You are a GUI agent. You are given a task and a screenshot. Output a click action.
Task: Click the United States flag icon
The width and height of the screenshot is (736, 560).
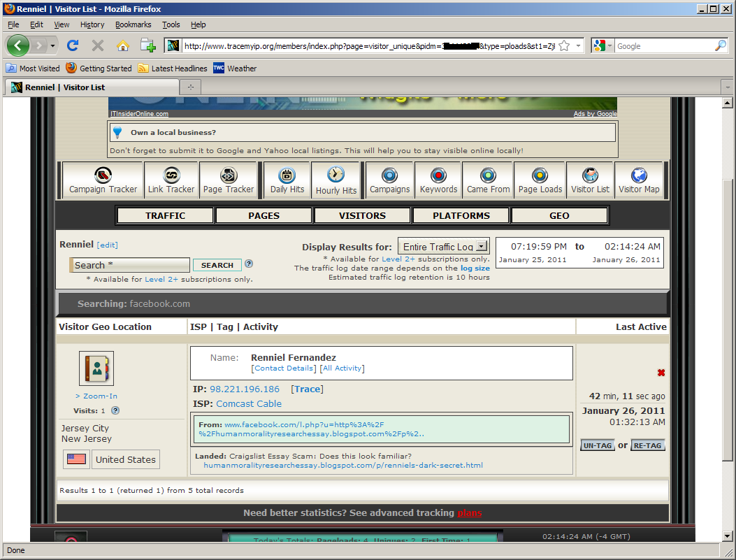pos(76,459)
